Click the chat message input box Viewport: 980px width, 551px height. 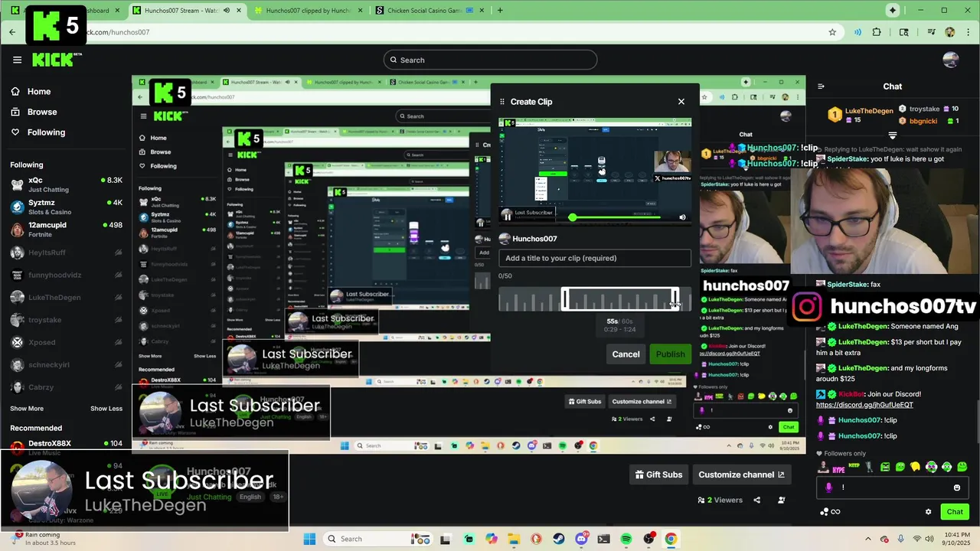892,487
